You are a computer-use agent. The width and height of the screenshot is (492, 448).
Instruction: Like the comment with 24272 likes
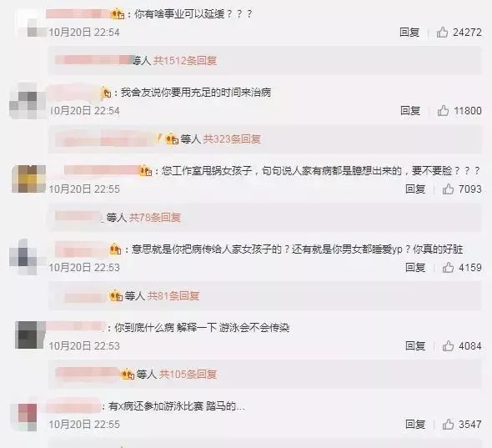[x=443, y=32]
